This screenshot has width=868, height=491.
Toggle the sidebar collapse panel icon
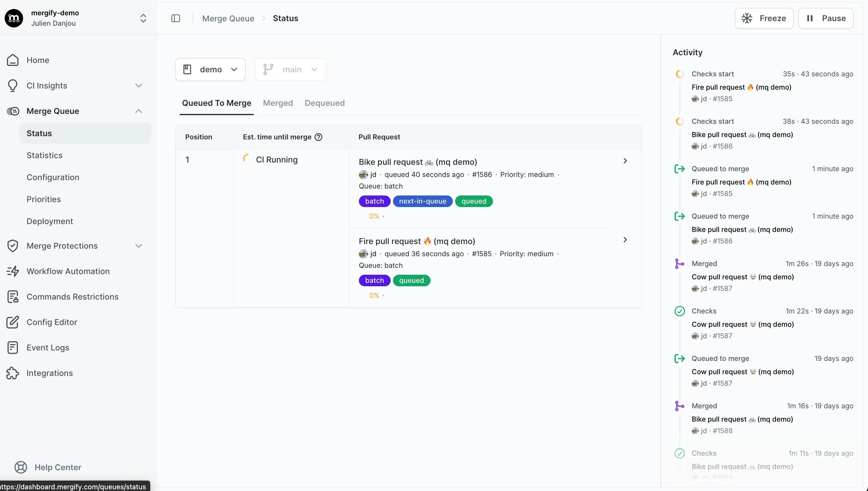click(x=176, y=18)
